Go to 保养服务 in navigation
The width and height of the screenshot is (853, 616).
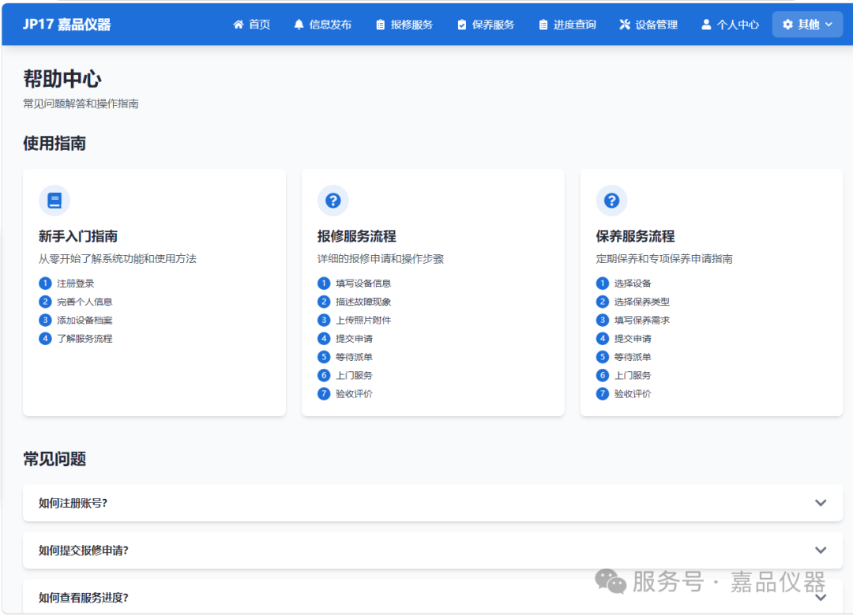(486, 24)
